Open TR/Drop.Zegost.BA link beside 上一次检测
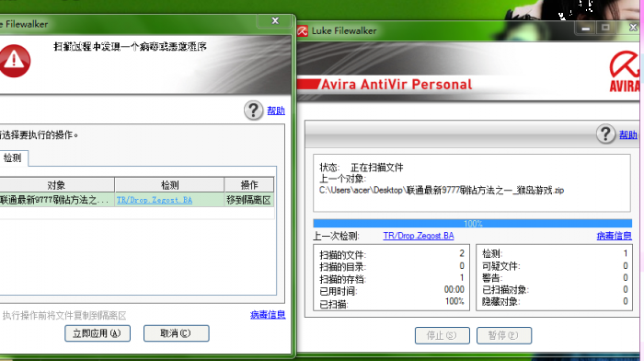Viewport: 644px width, 361px height. (419, 236)
